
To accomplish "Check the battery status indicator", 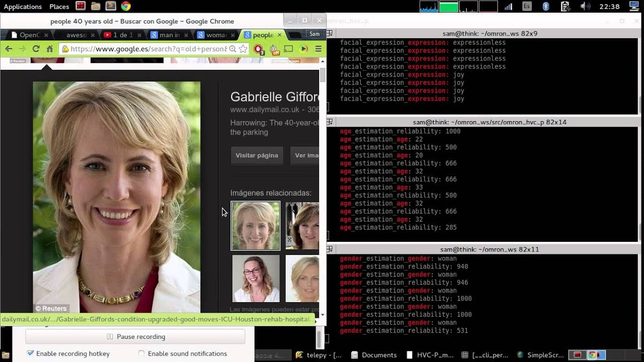I will tap(565, 6).
